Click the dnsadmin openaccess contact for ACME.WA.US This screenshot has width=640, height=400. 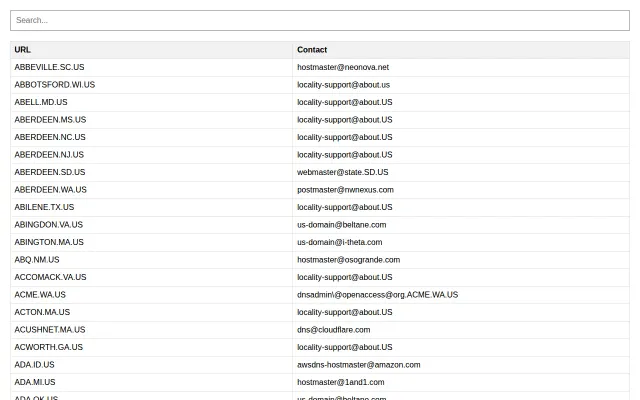coord(378,295)
